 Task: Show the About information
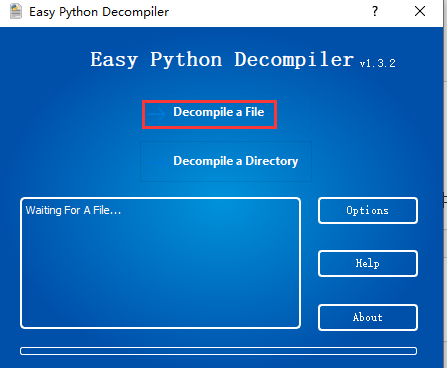tap(368, 317)
